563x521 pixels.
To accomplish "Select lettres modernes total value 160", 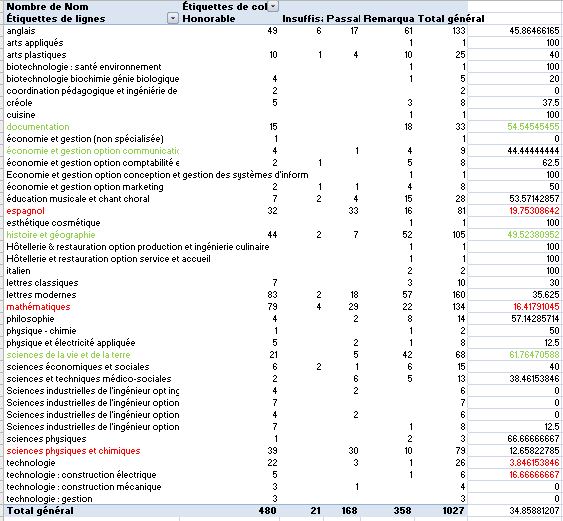I will point(458,295).
